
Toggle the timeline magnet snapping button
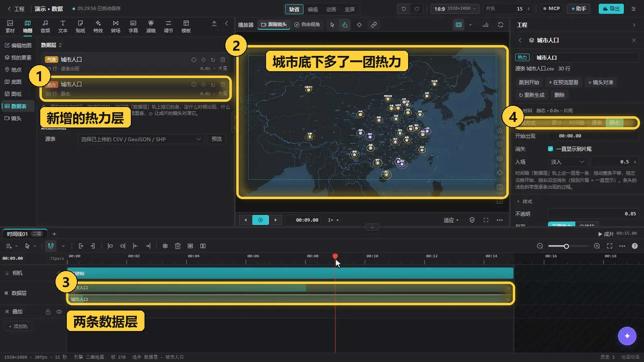(51, 246)
